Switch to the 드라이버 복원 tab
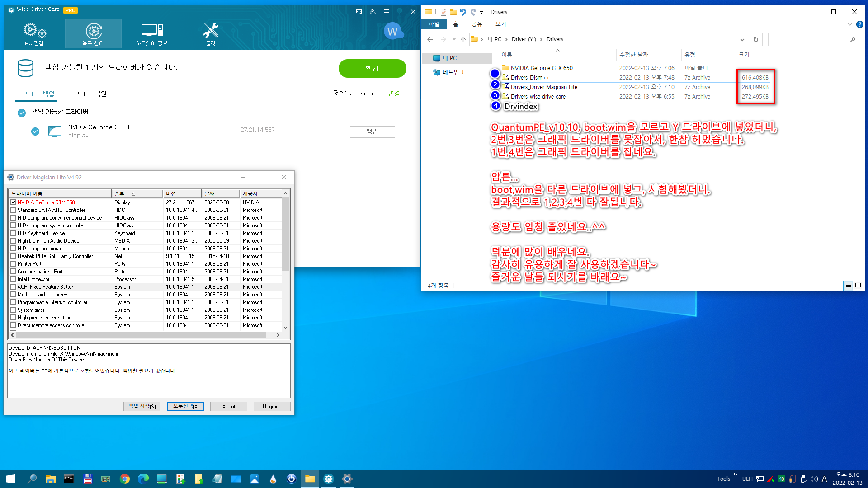The height and width of the screenshot is (488, 868). [88, 94]
